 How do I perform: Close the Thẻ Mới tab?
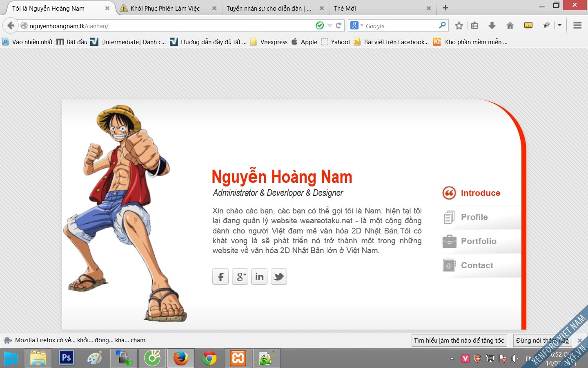click(429, 8)
